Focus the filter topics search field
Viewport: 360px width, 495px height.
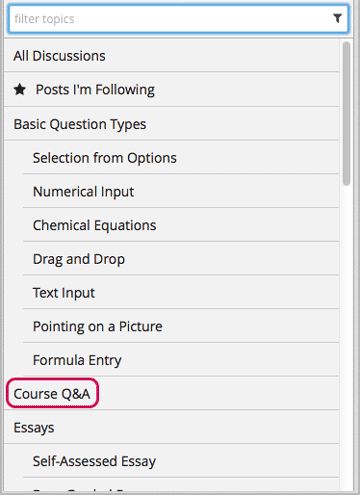tap(179, 19)
